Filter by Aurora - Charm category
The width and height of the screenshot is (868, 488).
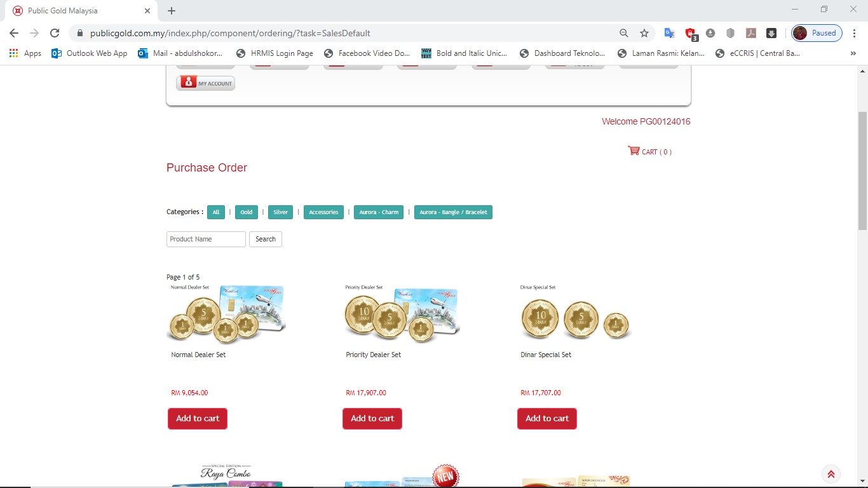click(379, 212)
